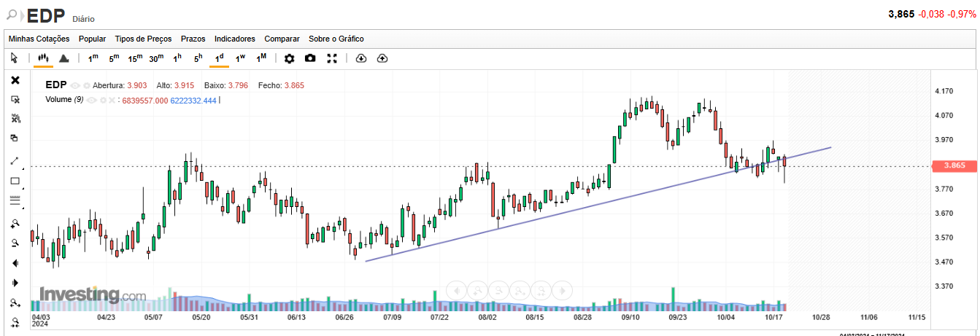Take a chart snapshot with camera icon

pos(310,58)
